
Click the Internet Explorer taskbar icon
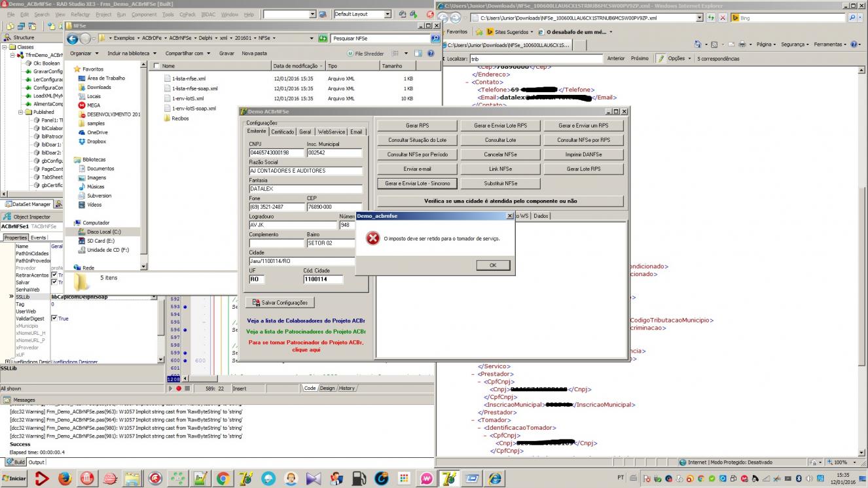[494, 478]
